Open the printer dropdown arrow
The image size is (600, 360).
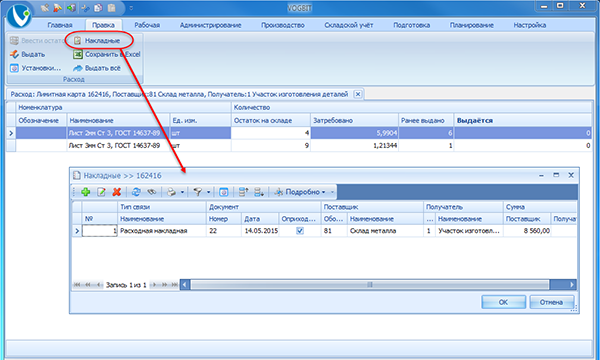182,192
